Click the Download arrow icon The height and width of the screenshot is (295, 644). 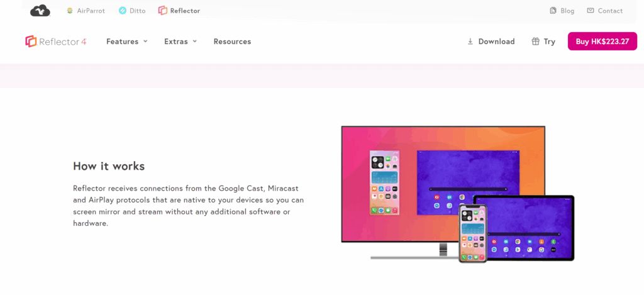(x=470, y=42)
